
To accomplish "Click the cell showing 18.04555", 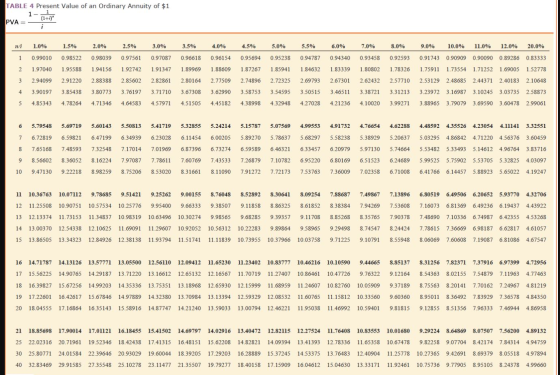I will [40, 308].
